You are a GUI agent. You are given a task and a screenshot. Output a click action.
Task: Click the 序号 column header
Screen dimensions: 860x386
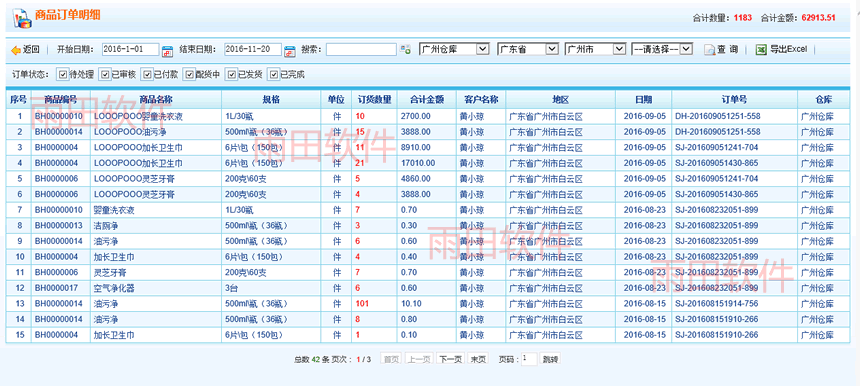(19, 100)
